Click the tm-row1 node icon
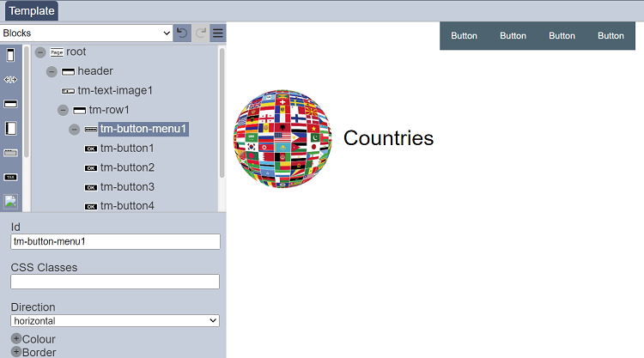 pos(79,111)
